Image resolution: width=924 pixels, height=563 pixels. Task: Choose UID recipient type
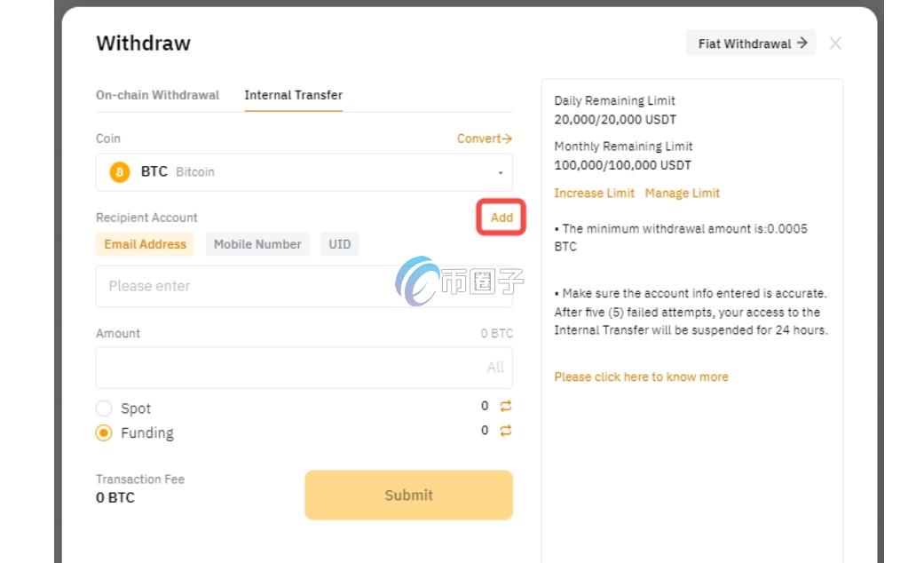340,244
